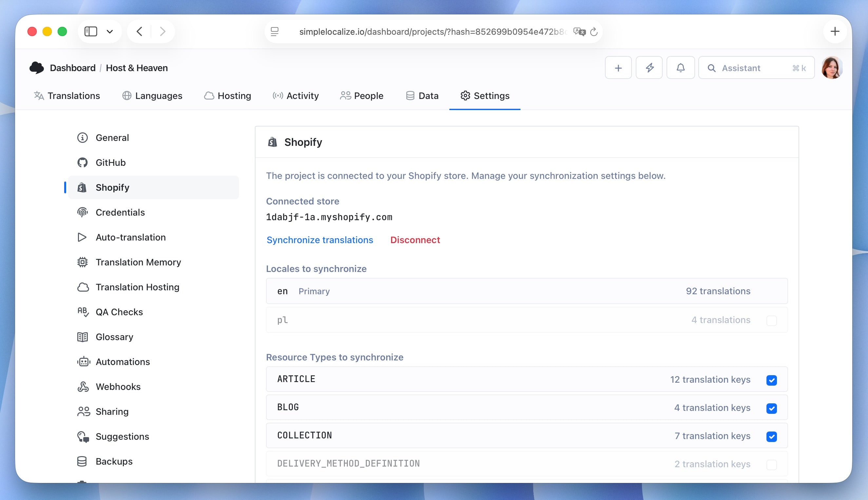Image resolution: width=868 pixels, height=500 pixels.
Task: Open GitHub integration settings in sidebar
Action: point(110,163)
